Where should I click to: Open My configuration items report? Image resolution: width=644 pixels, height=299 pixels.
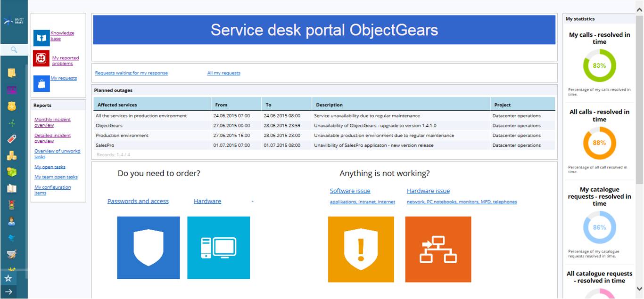click(x=52, y=190)
